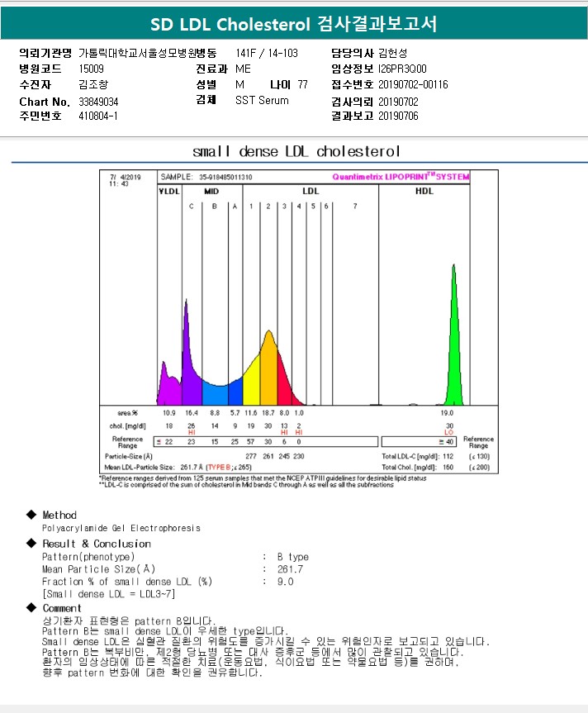Image resolution: width=588 pixels, height=713 pixels.
Task: Select the department value "ME"
Action: coord(243,69)
